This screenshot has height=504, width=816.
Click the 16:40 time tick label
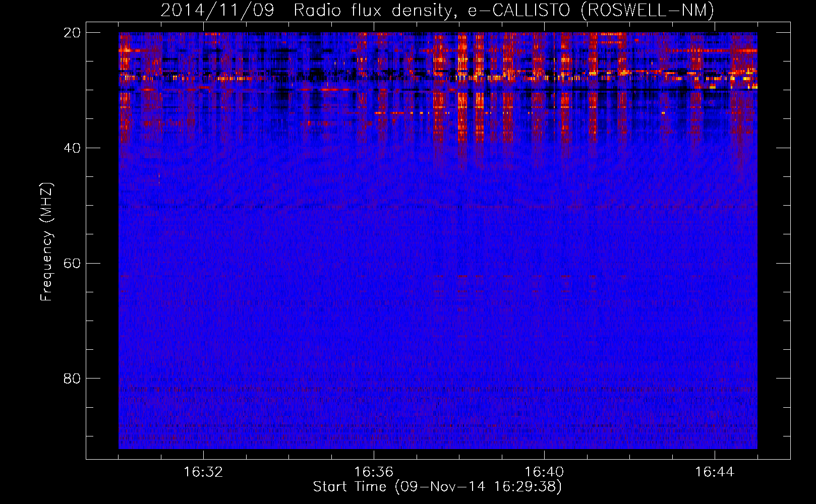tap(544, 472)
